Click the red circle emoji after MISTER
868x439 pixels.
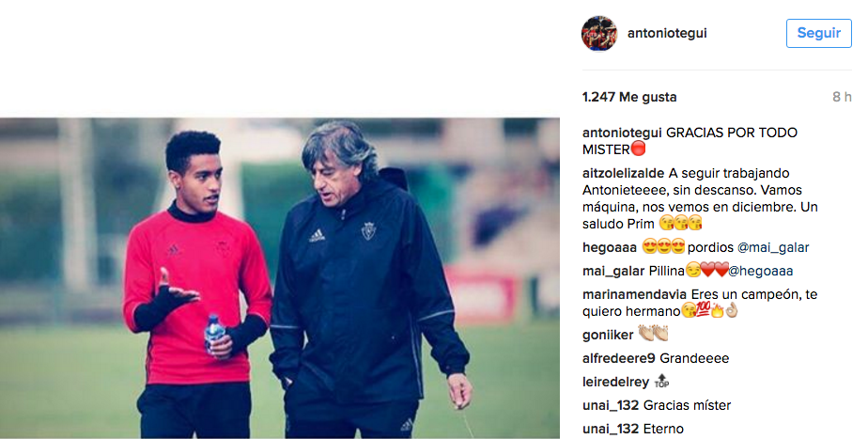pos(638,149)
